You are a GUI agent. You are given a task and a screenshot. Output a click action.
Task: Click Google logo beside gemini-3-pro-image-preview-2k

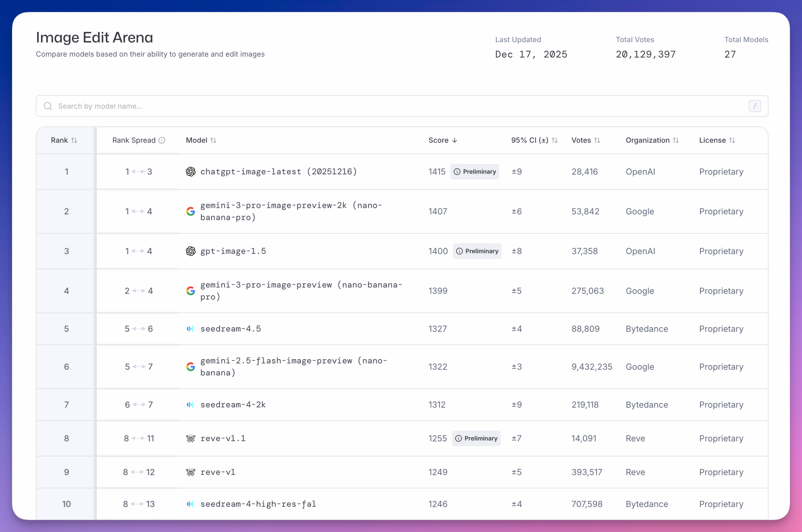click(191, 211)
